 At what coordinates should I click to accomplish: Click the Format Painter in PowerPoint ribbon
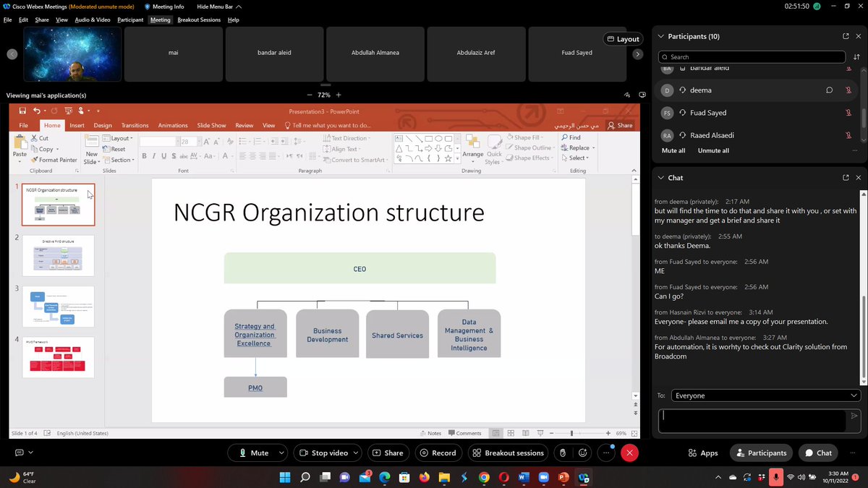pyautogui.click(x=54, y=160)
